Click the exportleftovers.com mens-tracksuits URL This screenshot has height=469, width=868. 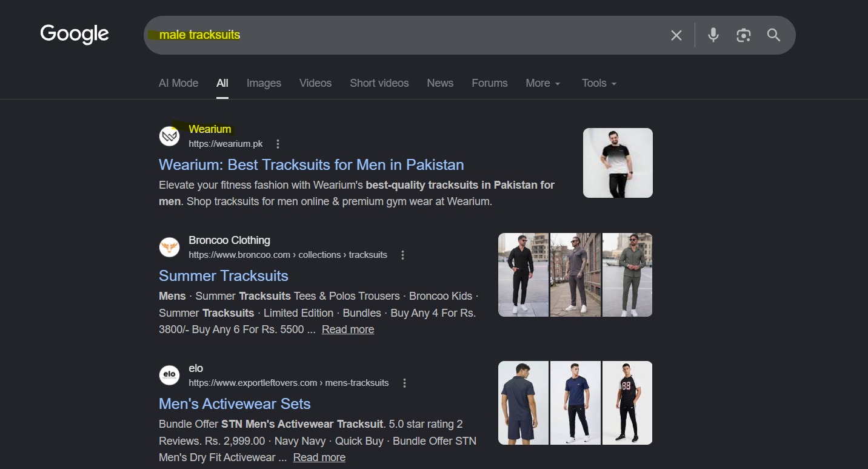click(x=289, y=383)
